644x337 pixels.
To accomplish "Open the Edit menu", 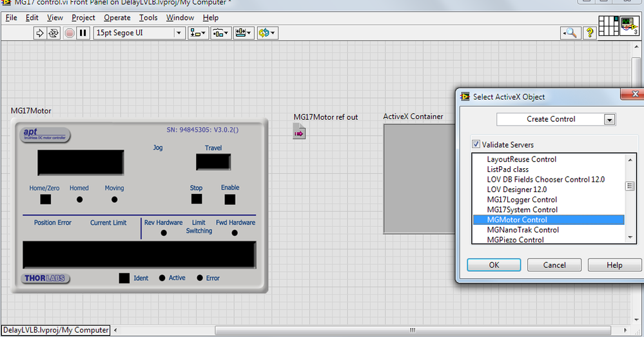I will point(32,17).
